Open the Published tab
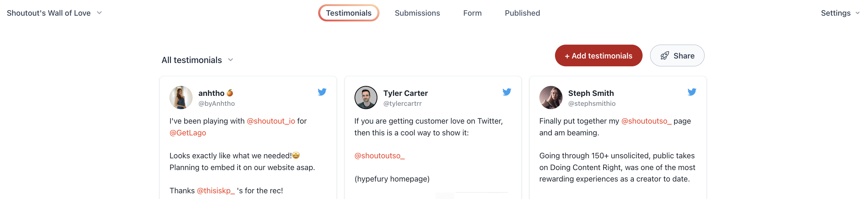The image size is (868, 199). point(522,13)
